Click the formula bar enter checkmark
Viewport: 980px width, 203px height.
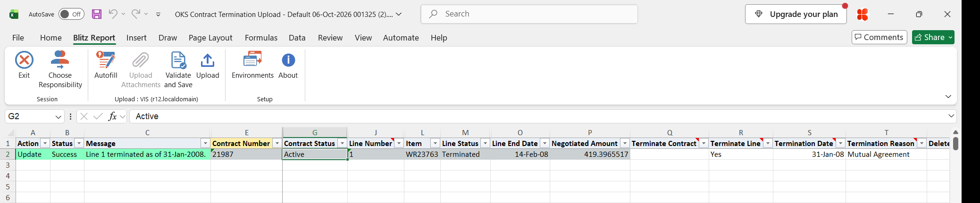click(x=98, y=116)
